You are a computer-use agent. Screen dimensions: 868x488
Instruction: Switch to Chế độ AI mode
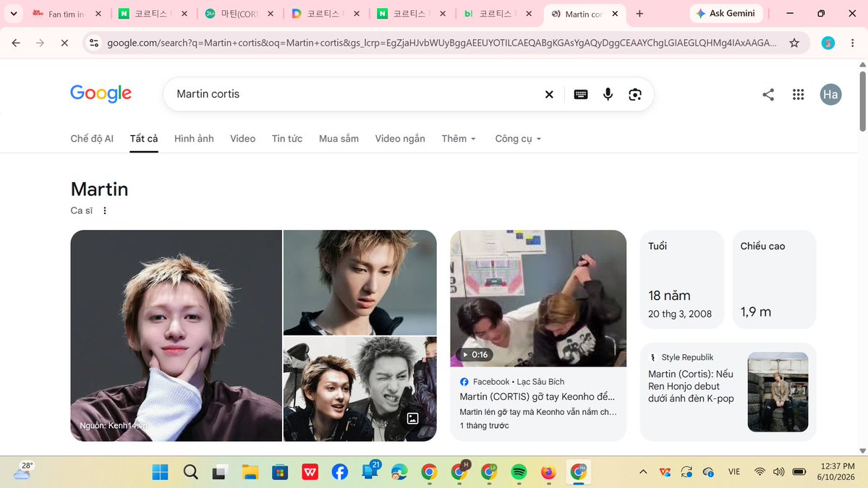point(92,139)
